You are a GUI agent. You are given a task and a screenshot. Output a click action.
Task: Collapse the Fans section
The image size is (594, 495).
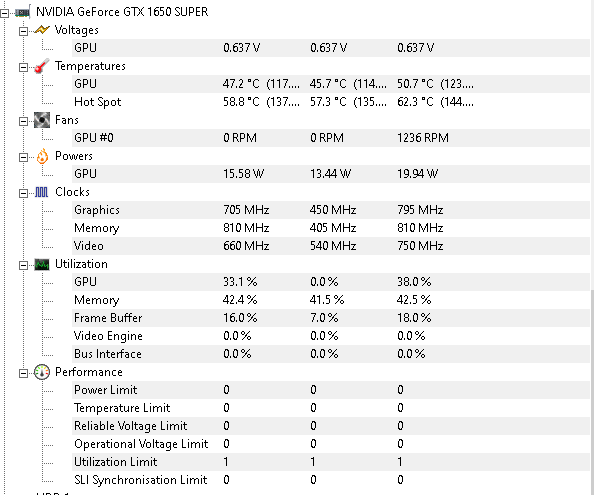click(23, 121)
